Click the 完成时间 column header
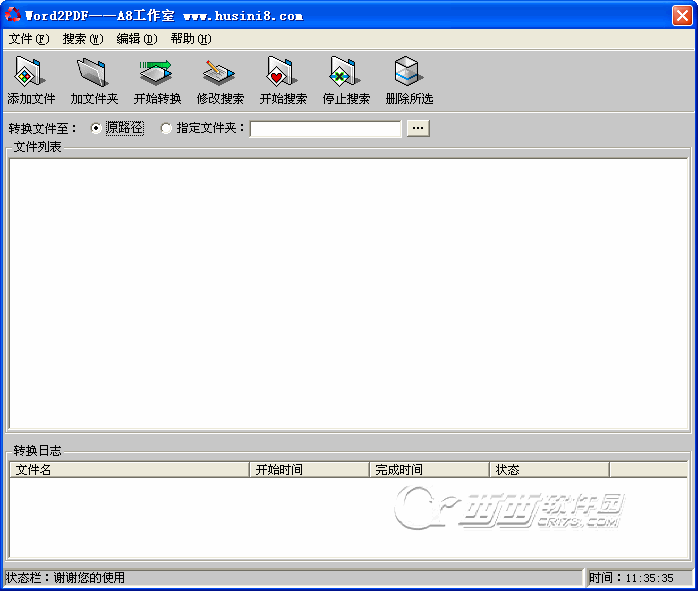Screen dimensions: 698x591 [x=430, y=470]
